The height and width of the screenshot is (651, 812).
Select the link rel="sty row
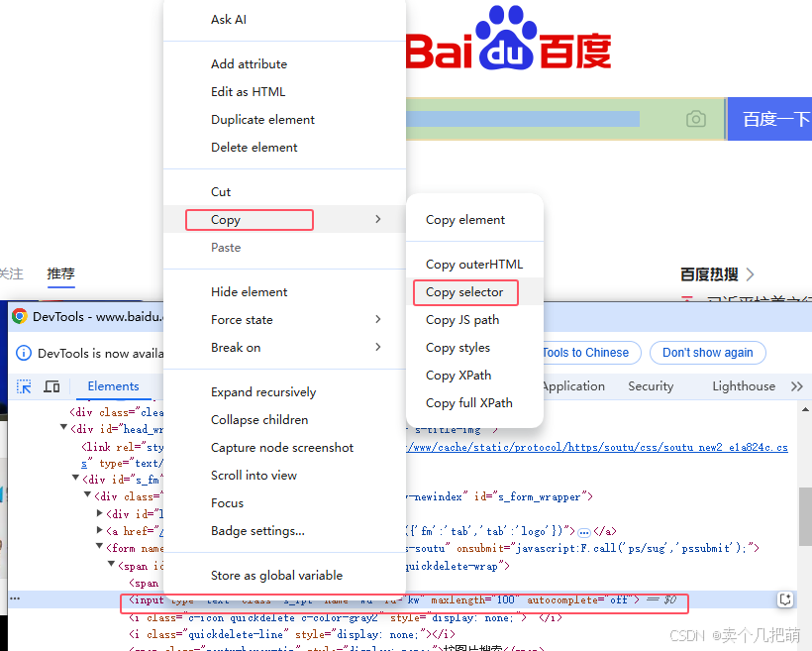coord(122,447)
